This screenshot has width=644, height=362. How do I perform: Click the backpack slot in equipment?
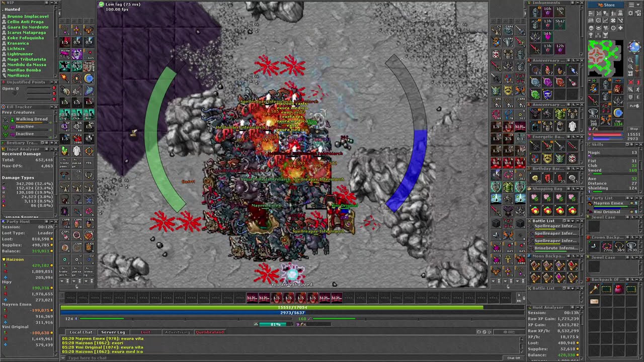(x=618, y=88)
